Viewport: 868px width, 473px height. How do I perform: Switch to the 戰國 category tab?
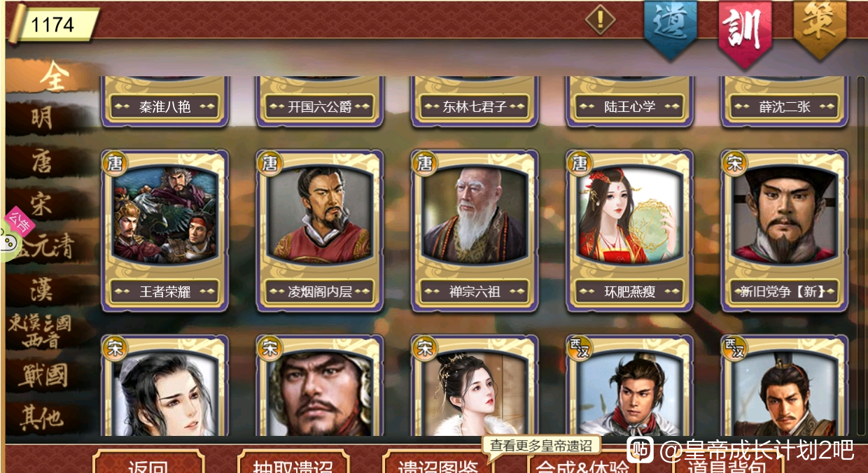coord(43,376)
